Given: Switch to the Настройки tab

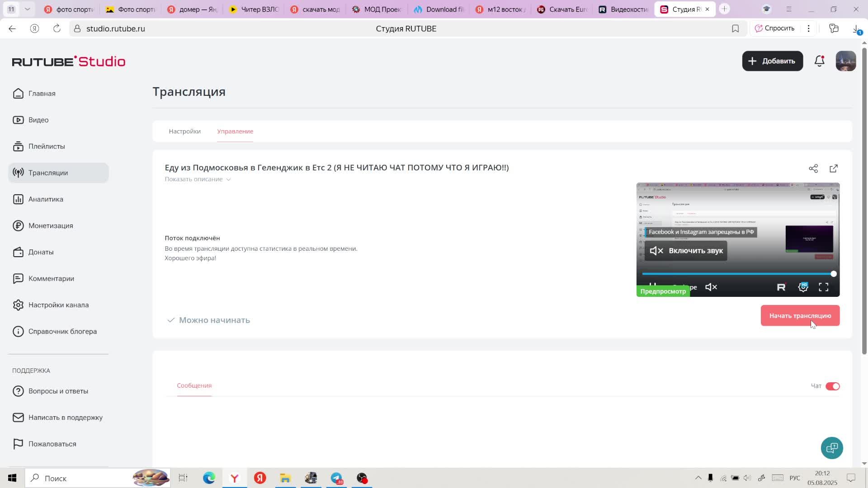Looking at the screenshot, I should [x=184, y=131].
